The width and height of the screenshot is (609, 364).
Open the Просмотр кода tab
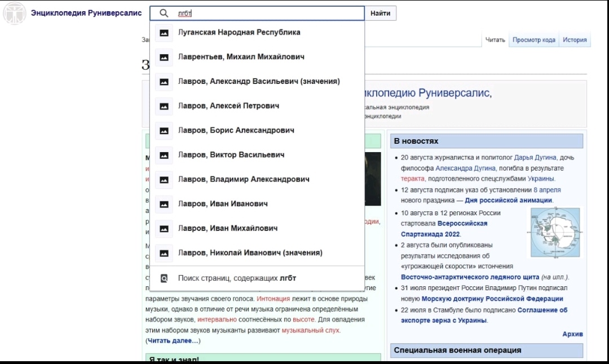pos(533,39)
